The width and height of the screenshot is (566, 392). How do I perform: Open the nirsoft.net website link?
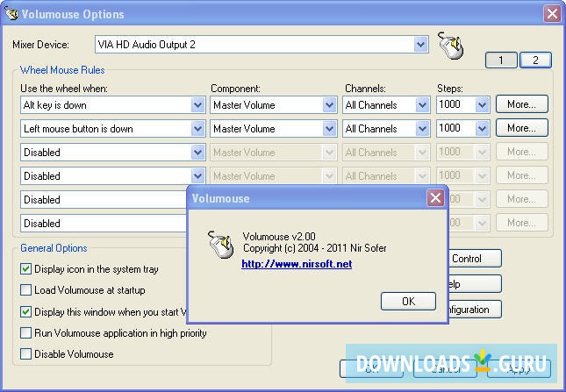click(x=297, y=264)
